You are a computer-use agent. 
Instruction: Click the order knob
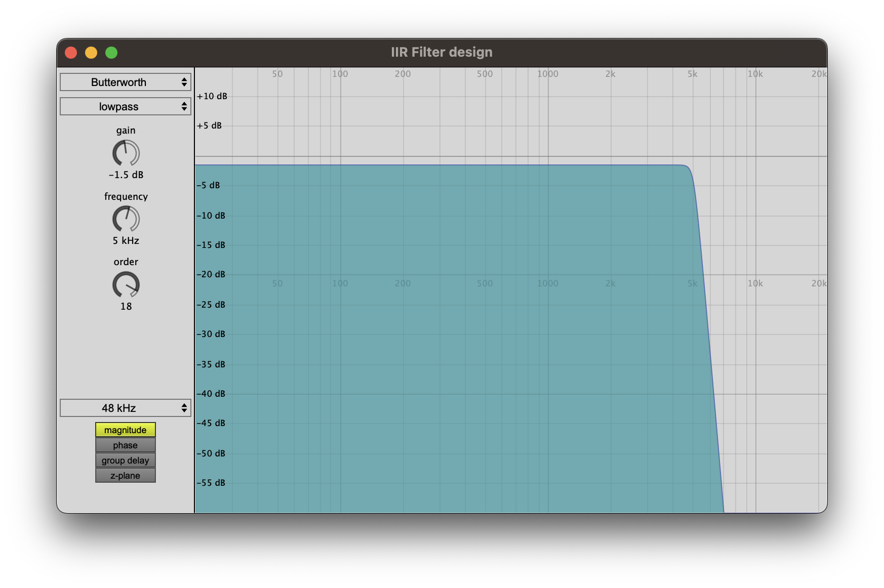tap(126, 284)
